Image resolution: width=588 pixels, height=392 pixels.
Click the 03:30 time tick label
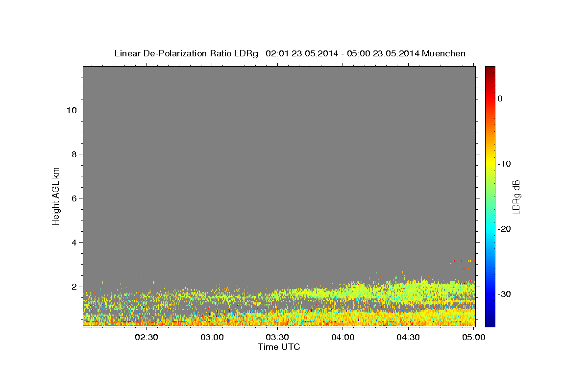click(278, 337)
